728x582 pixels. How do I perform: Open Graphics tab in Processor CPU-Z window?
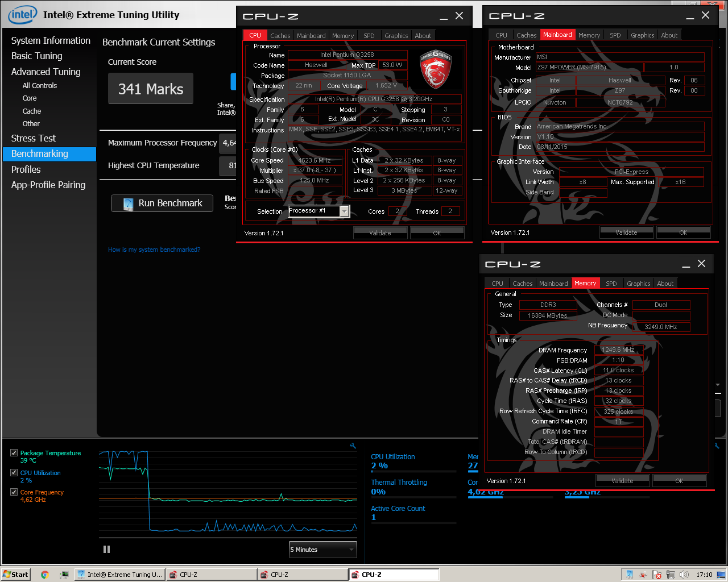click(396, 36)
